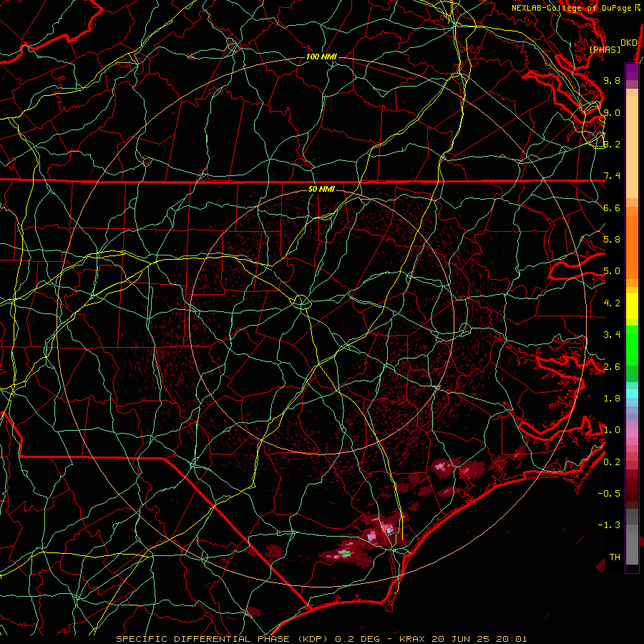This screenshot has width=644, height=644.
Task: Click the [PHAS] units label
Action: pos(605,49)
